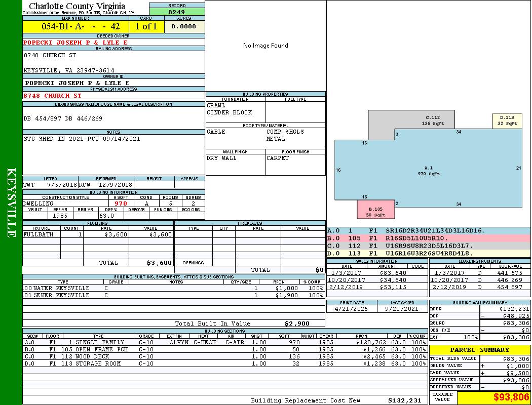Click foundation value CRAWL CINDER BLOCK
This screenshot has height=405, width=532.
coord(230,109)
